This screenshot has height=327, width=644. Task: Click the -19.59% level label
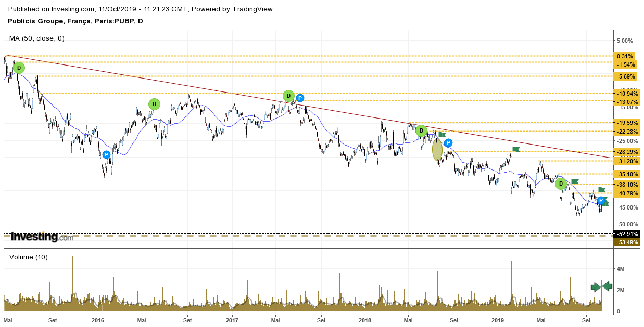tap(627, 123)
